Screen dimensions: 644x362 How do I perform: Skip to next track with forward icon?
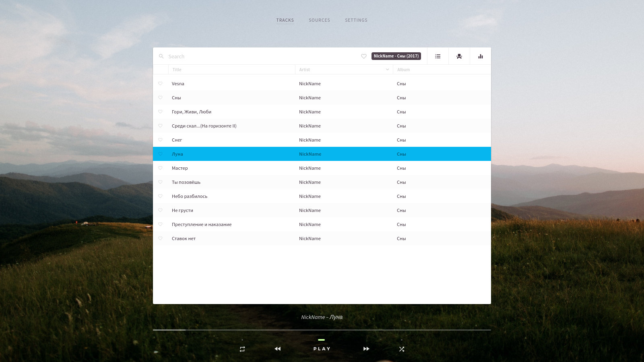[x=366, y=349]
